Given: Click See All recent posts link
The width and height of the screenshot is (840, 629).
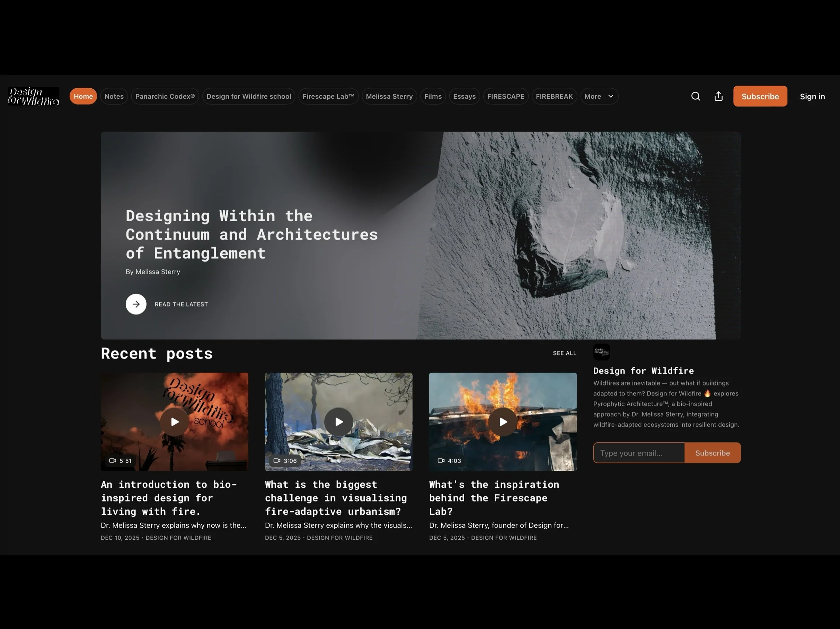Looking at the screenshot, I should [x=564, y=353].
